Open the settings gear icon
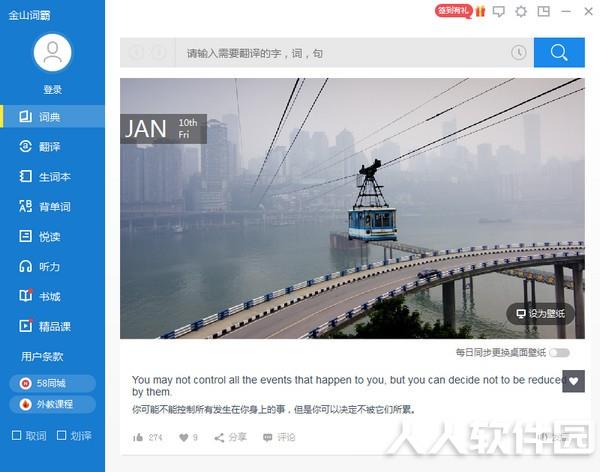 point(521,11)
